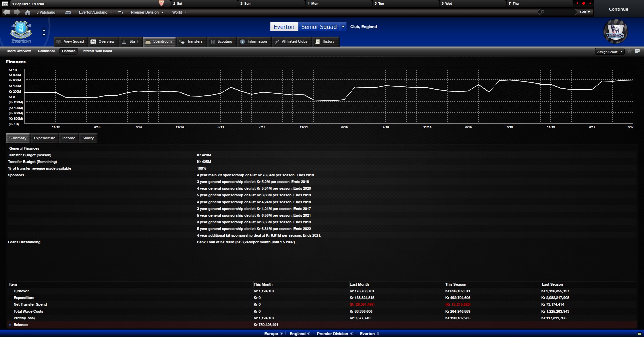Switch to the Board Overview subtab

[18, 51]
